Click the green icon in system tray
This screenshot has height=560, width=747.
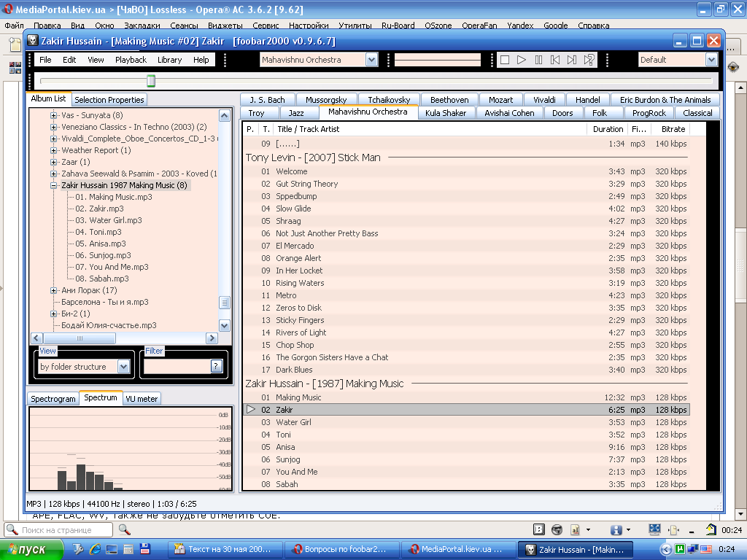click(x=680, y=549)
